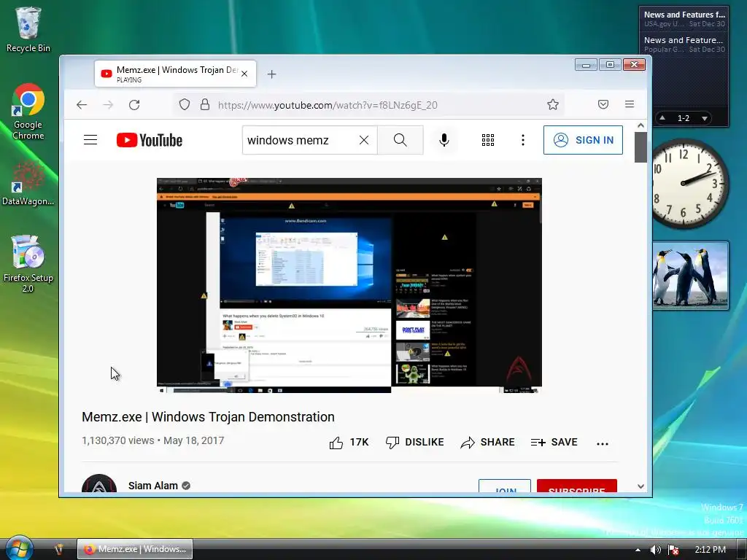Go forward one page in Firefox
This screenshot has width=747, height=560.
pyautogui.click(x=108, y=105)
